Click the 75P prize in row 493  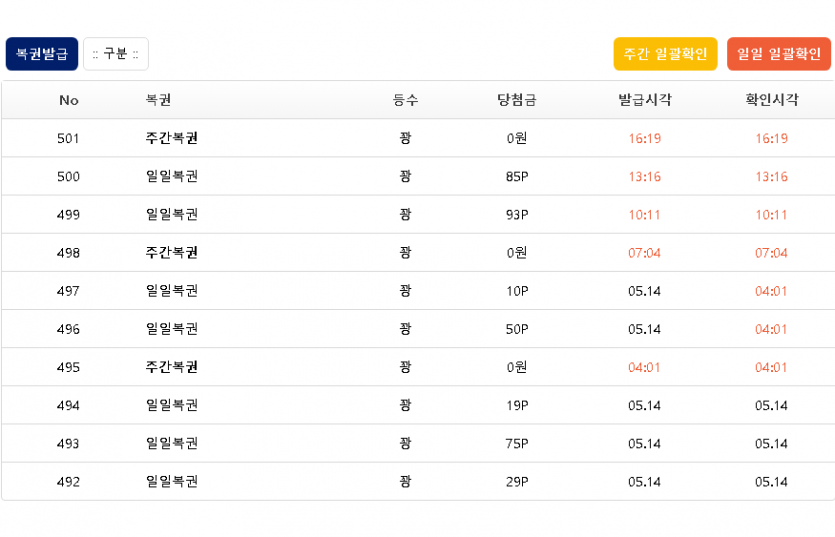517,443
